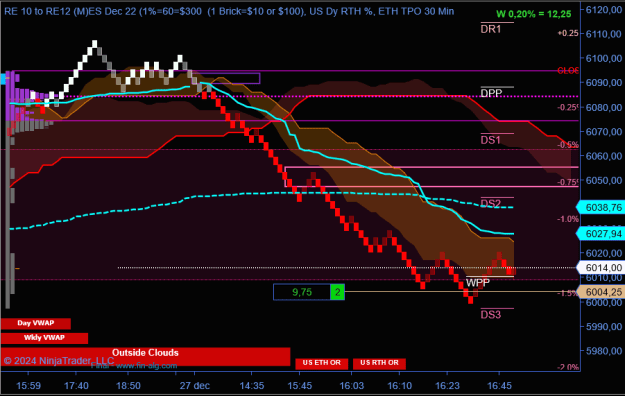The width and height of the screenshot is (625, 396).
Task: Select the 6038,76 price marker
Action: [x=601, y=207]
